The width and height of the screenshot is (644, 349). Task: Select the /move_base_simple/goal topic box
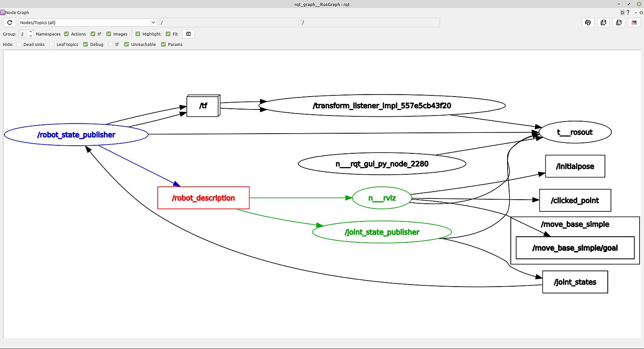pyautogui.click(x=575, y=248)
